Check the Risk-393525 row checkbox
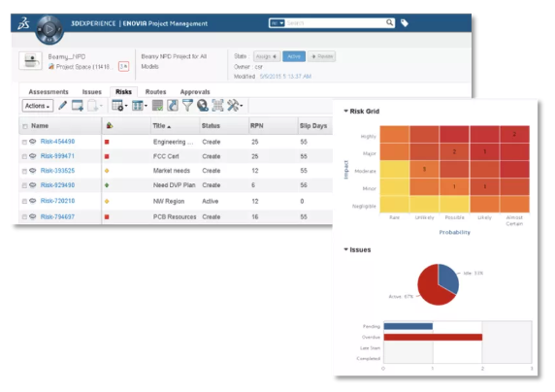The width and height of the screenshot is (555, 392). [x=24, y=171]
